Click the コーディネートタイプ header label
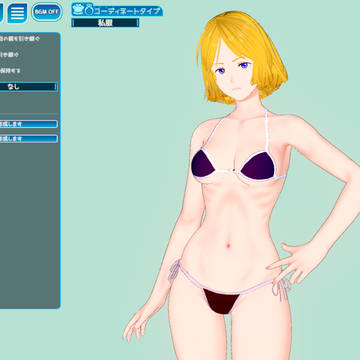 [117, 10]
